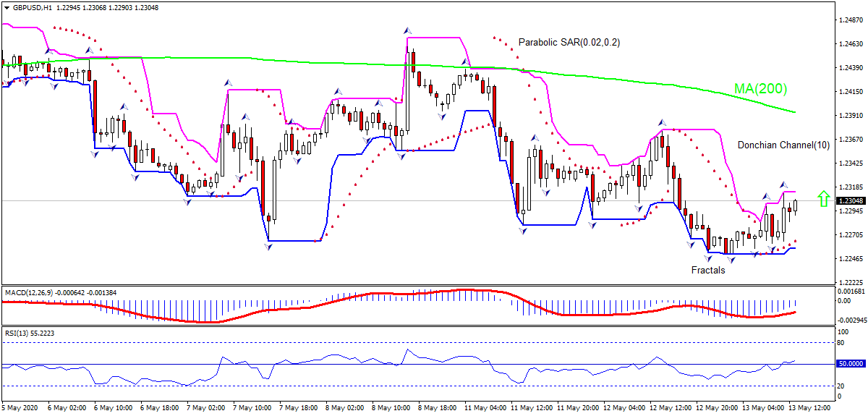
Task: Click the 11 May 12:00 time label
Action: coord(532,408)
